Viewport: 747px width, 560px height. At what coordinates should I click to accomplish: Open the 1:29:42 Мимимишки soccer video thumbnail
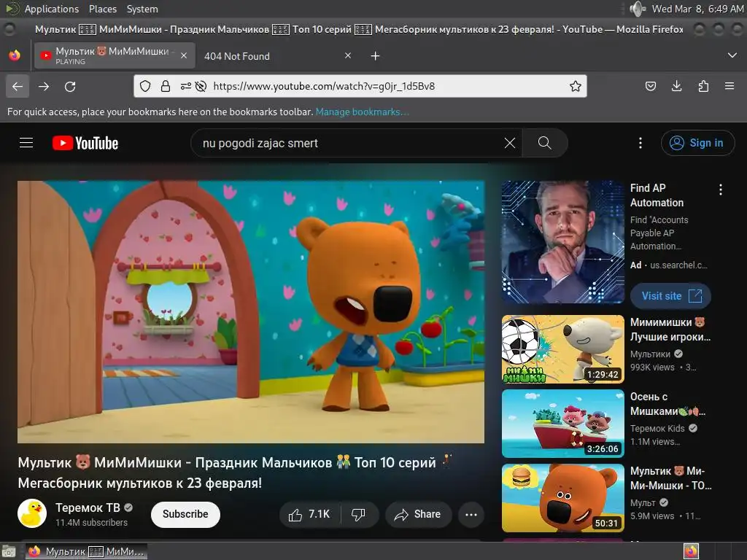pos(562,349)
